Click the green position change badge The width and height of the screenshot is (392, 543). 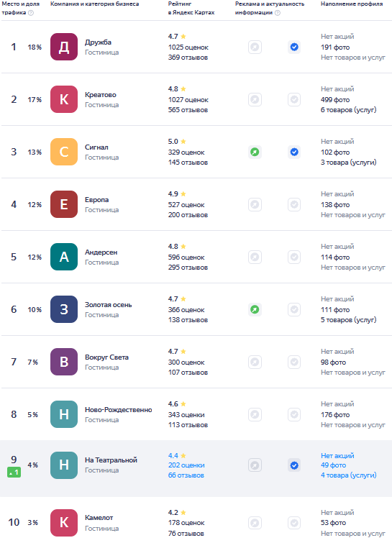click(x=14, y=472)
